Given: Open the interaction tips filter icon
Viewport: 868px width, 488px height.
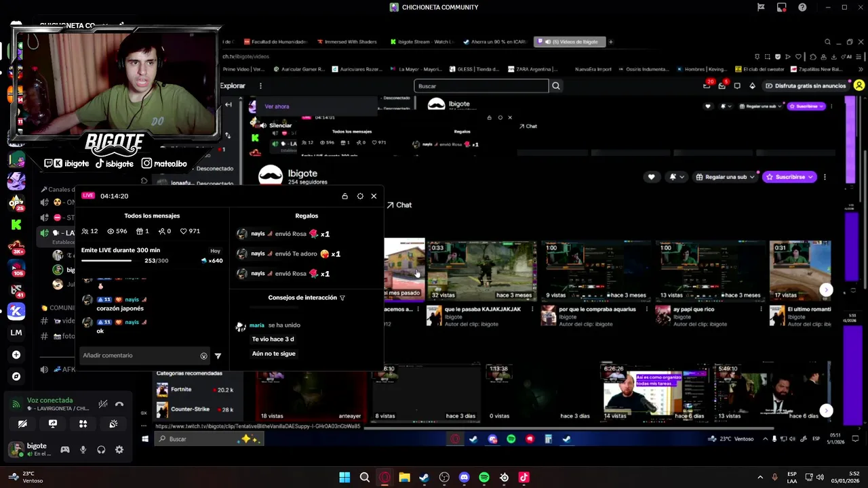Looking at the screenshot, I should 342,298.
